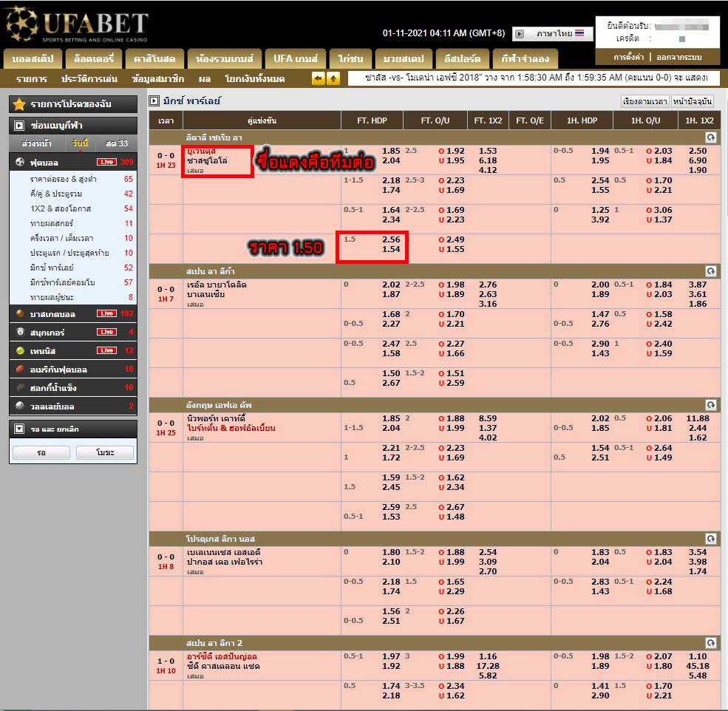Screen dimensions: 728x711
Task: Open the อีสปอร์ต tab
Action: click(x=463, y=59)
